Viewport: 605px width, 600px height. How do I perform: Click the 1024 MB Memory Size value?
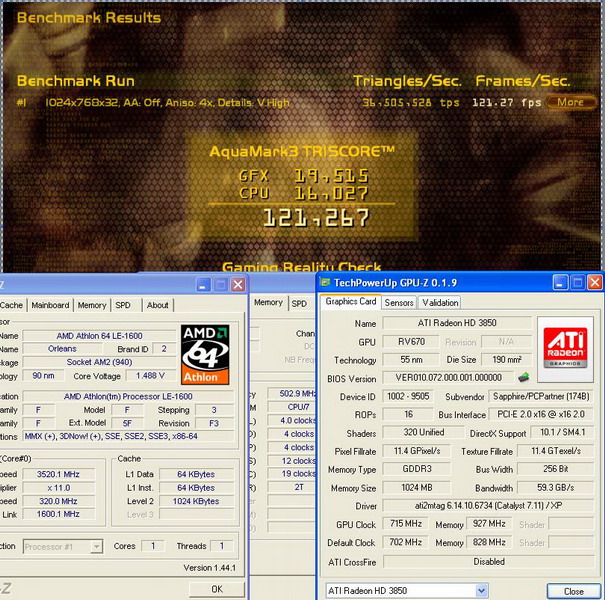point(417,487)
